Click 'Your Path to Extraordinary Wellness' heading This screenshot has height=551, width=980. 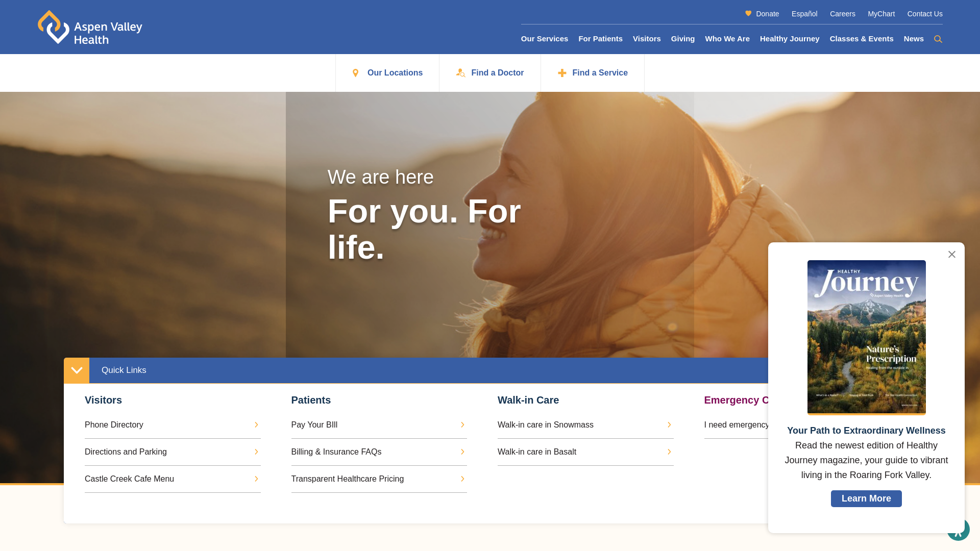pos(866,431)
